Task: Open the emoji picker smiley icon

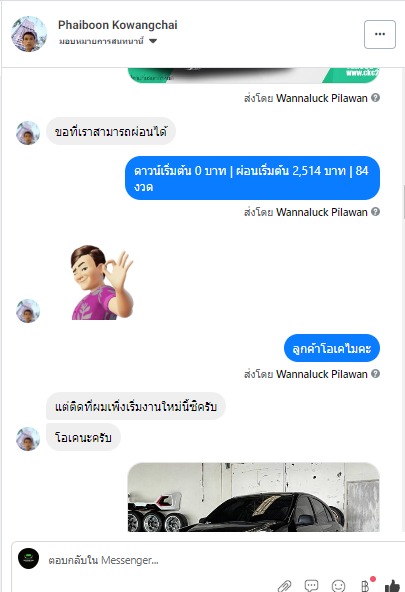Action: [338, 586]
